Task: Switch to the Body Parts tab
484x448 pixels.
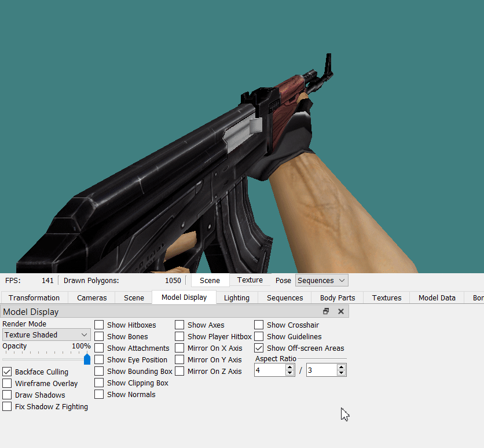Action: coord(338,298)
